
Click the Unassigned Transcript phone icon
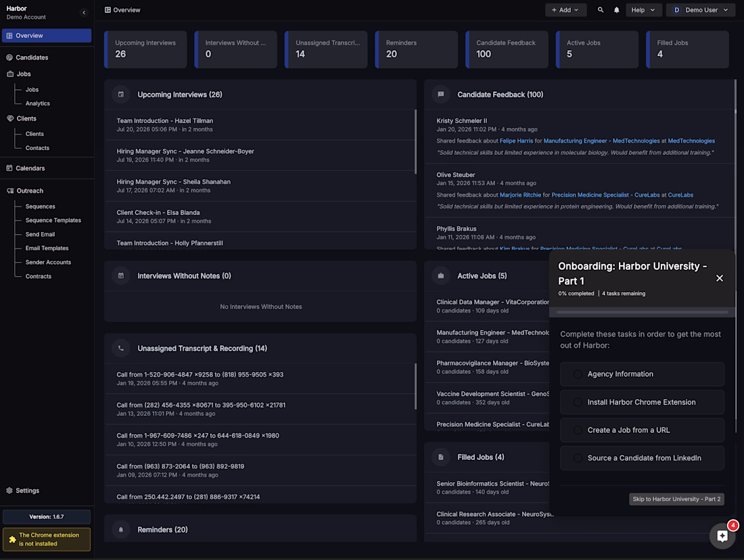[x=121, y=348]
